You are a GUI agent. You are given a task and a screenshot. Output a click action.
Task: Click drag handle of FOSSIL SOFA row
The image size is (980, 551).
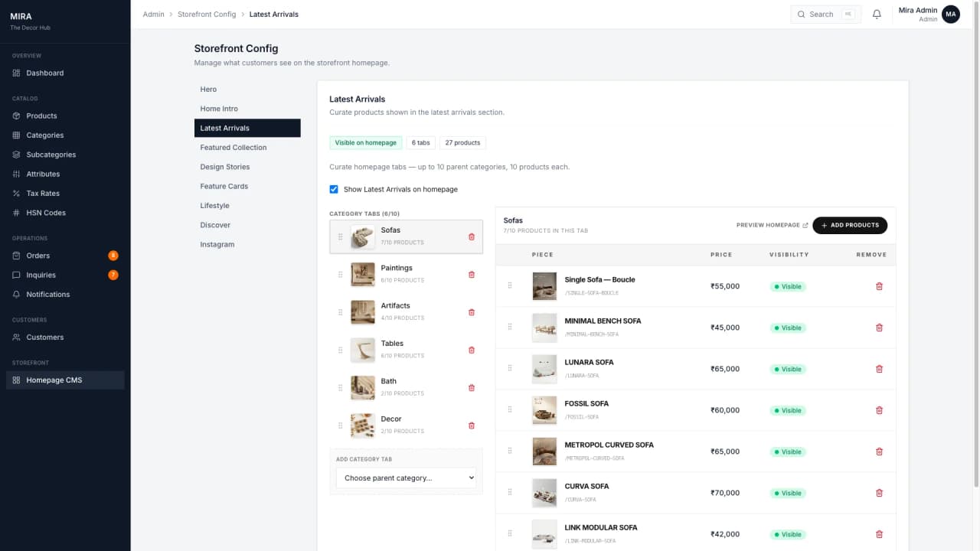pyautogui.click(x=510, y=409)
